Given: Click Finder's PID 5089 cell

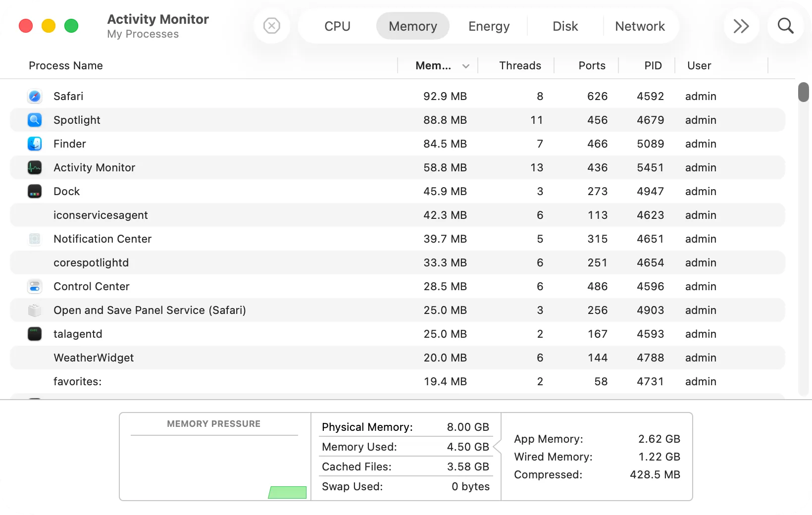Looking at the screenshot, I should point(651,144).
